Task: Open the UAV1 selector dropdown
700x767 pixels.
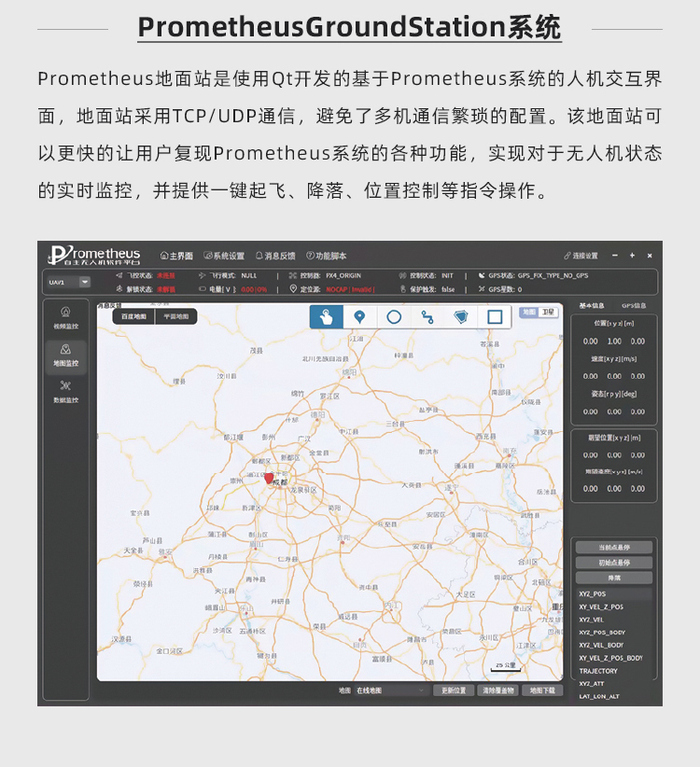Action: 68,282
